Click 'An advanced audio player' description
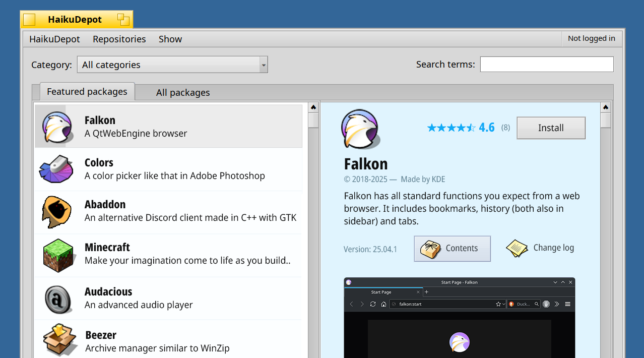 (x=139, y=305)
